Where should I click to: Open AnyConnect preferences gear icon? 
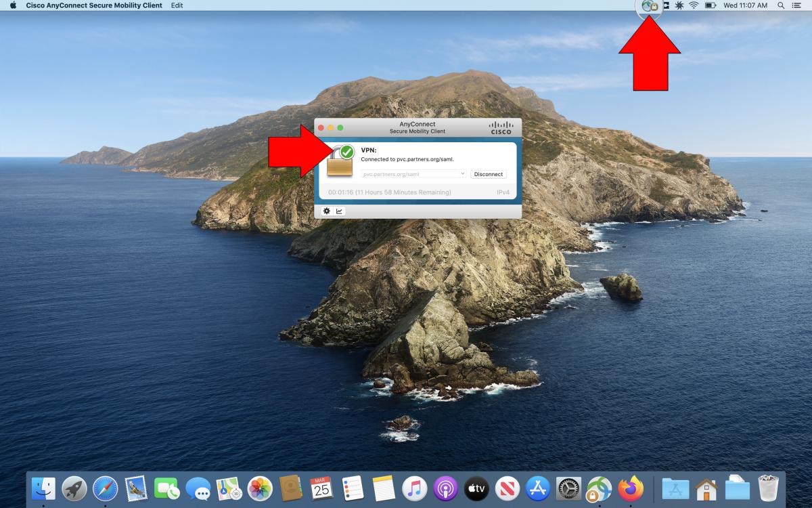tap(327, 211)
